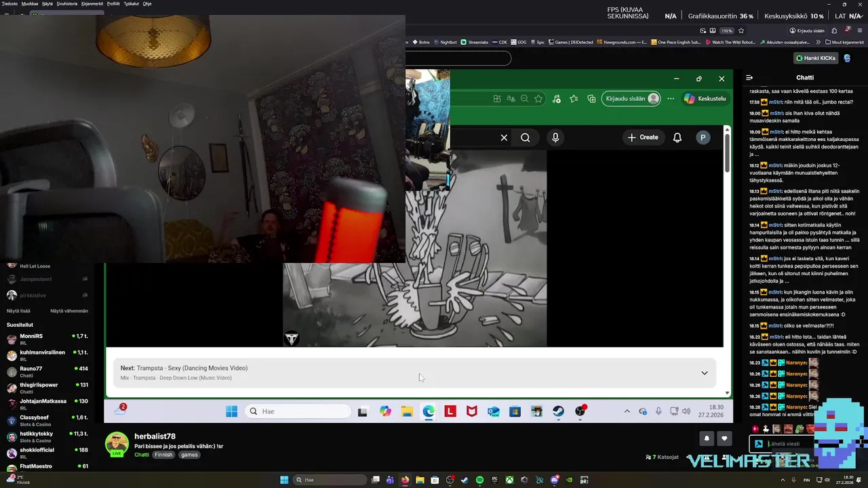Open Kirjanmerkit menu
This screenshot has height=488, width=868.
(92, 3)
